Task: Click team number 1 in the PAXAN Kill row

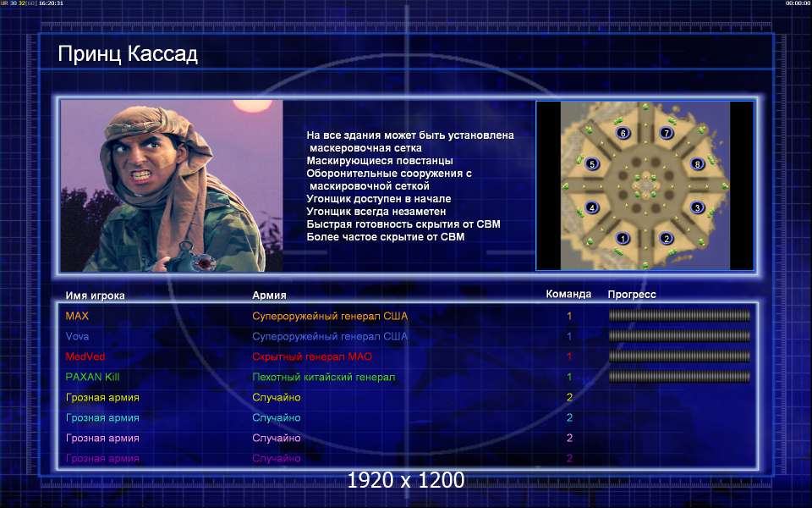Action: [569, 377]
